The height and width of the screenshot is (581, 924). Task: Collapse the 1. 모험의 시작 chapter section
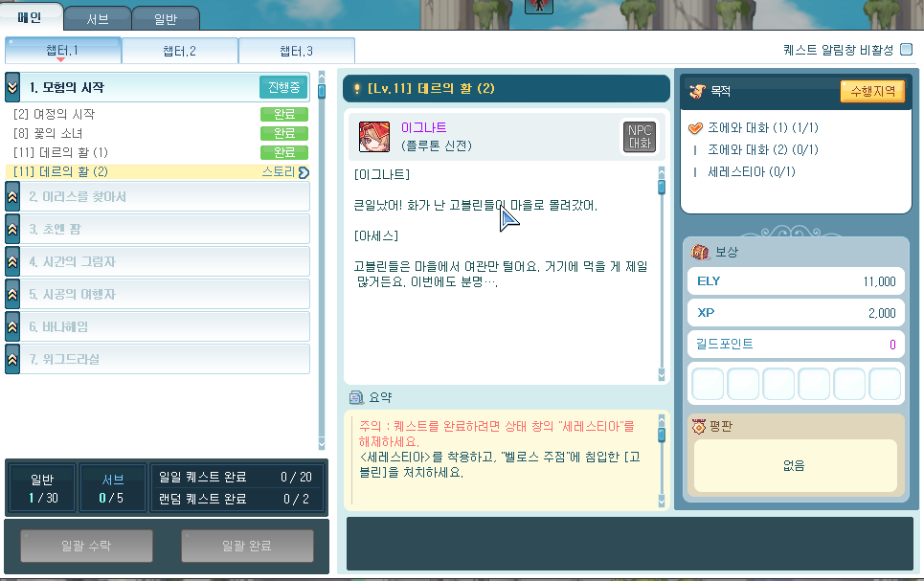pos(12,87)
